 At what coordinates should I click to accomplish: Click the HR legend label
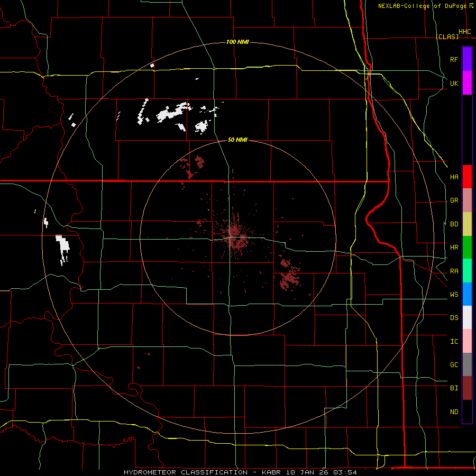click(x=454, y=248)
